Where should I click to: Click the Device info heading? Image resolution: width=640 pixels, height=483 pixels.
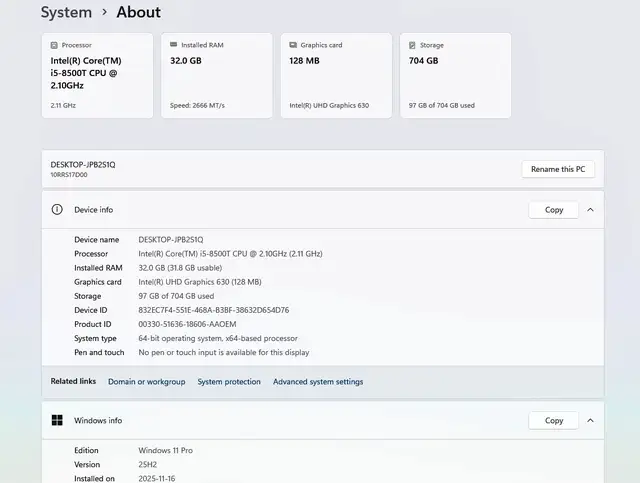[x=93, y=210]
